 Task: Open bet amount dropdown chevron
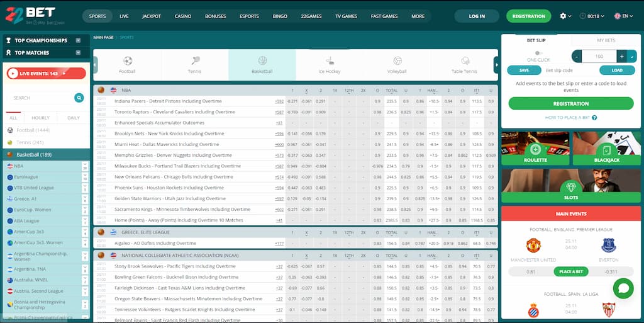[x=632, y=56]
